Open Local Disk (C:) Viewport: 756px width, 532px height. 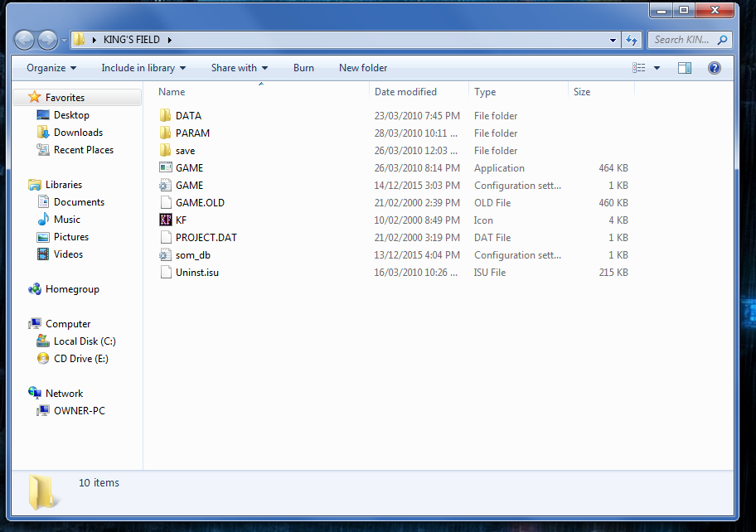[x=85, y=341]
